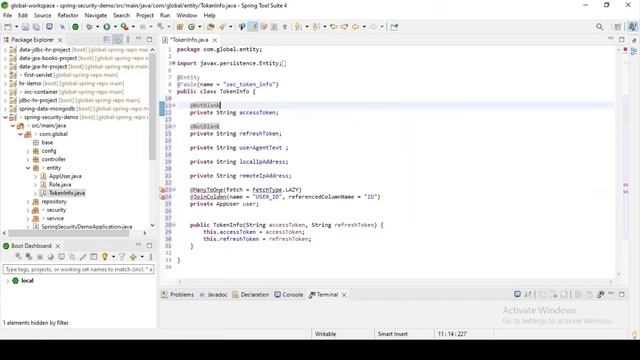The width and height of the screenshot is (640, 360).
Task: Click the New Java Class green icon
Action: pos(191,27)
